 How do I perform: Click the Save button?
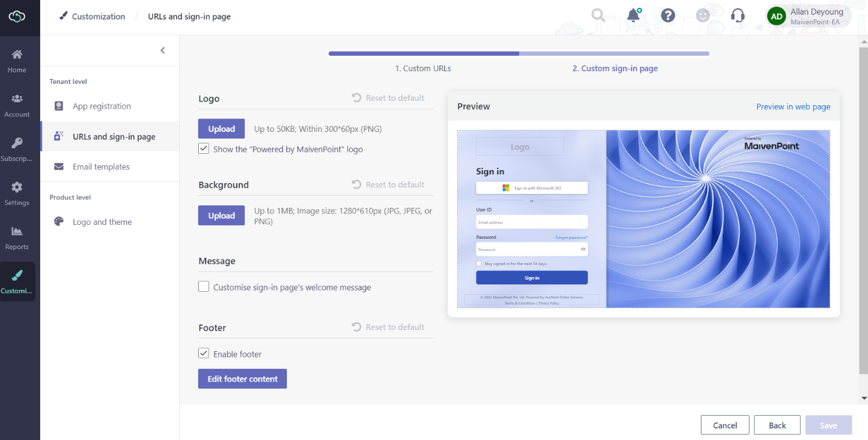pos(828,425)
